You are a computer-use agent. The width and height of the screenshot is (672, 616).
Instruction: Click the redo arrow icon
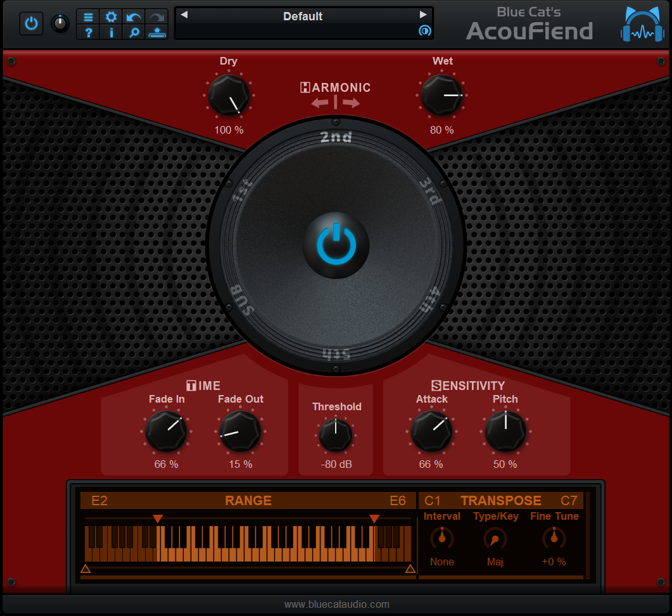[x=156, y=17]
